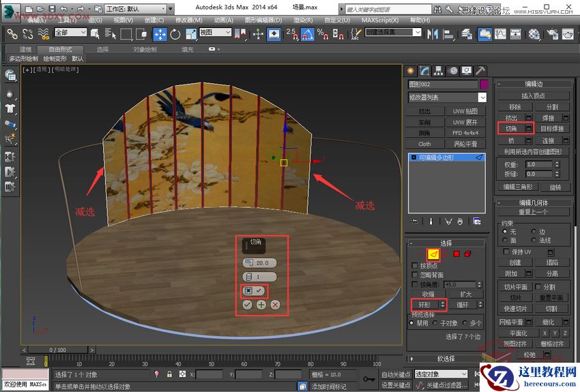Switch to 对象绘制 ribbon tab
This screenshot has height=392, width=580.
click(x=145, y=49)
